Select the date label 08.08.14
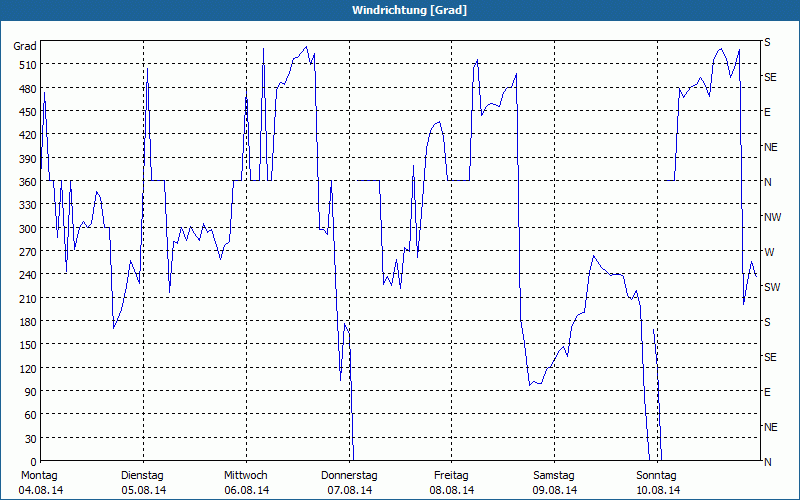Screen dimensions: 800x500 tap(452, 490)
